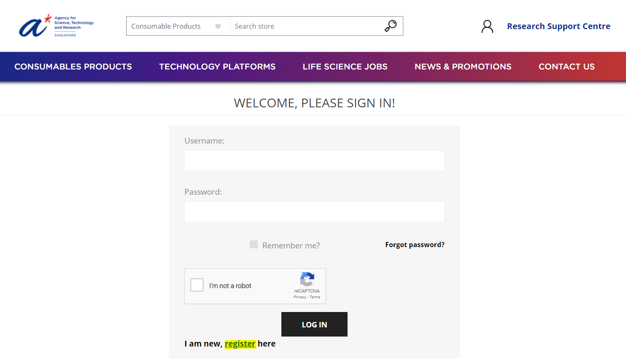Tick the Remember me checkbox
This screenshot has width=626, height=364.
(x=253, y=244)
